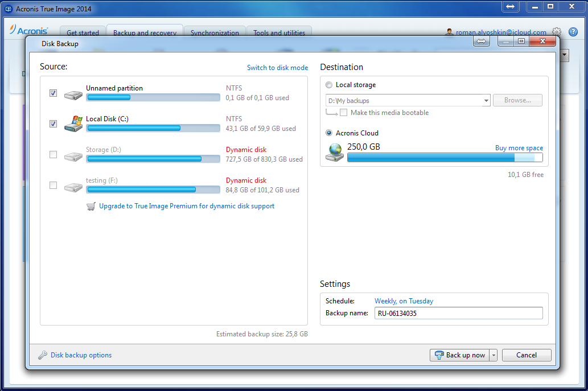
Task: Click the testing (F:) drive icon
Action: pyautogui.click(x=73, y=187)
